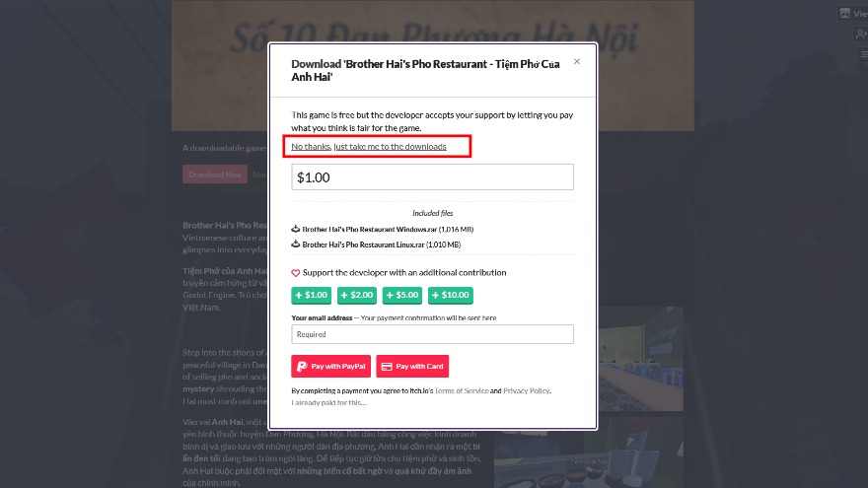This screenshot has width=868, height=488.
Task: Click the itch.io store icon at top right
Action: (845, 14)
